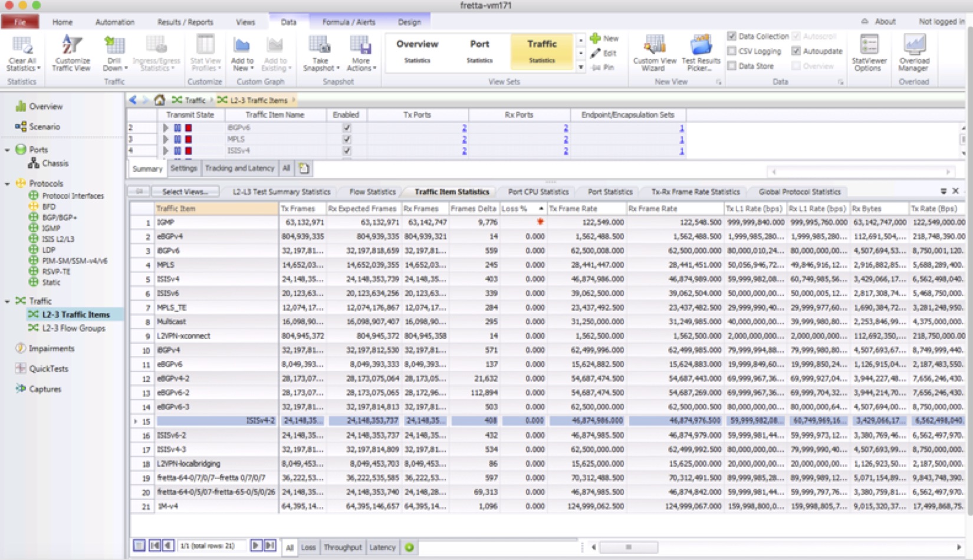Click the home icon in breadcrumb bar
The height and width of the screenshot is (560, 973).
coord(159,100)
